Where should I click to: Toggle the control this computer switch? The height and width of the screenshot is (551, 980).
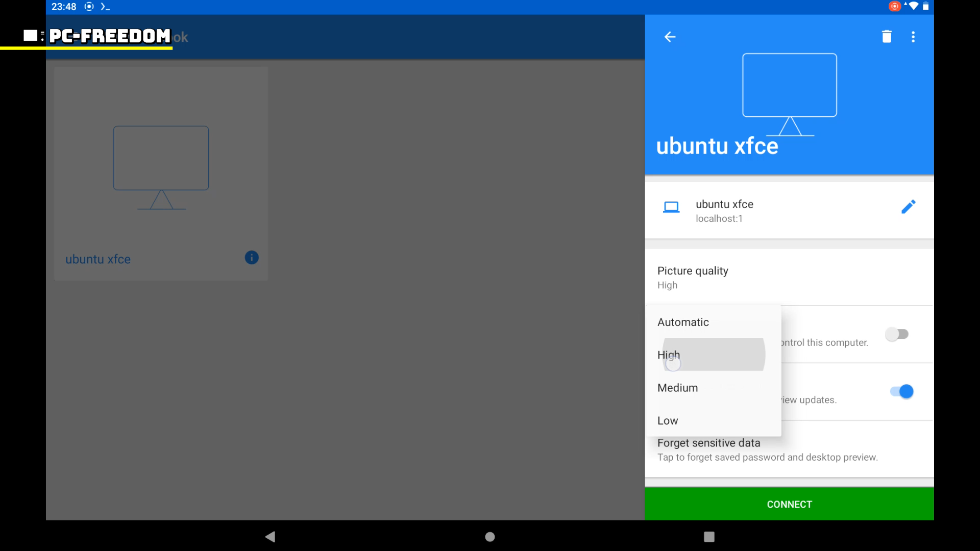pyautogui.click(x=897, y=334)
